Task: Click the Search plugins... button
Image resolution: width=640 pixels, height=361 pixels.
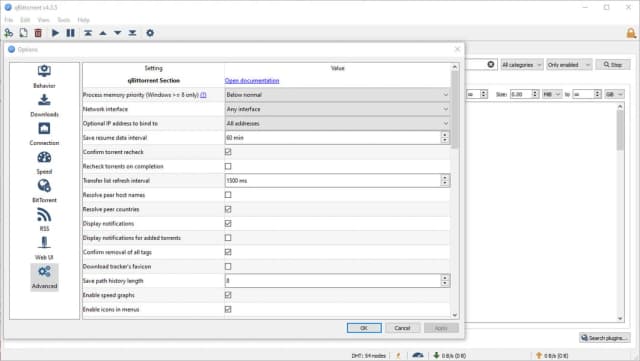Action: point(604,338)
